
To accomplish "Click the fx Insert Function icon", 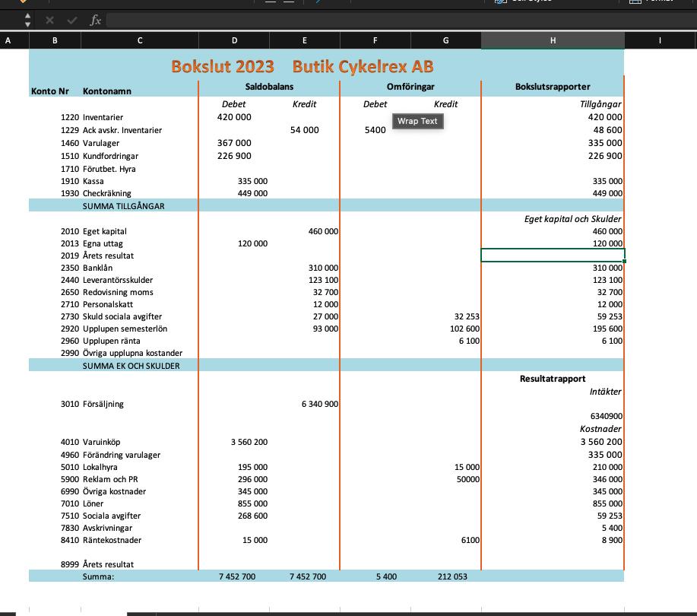I will (95, 21).
